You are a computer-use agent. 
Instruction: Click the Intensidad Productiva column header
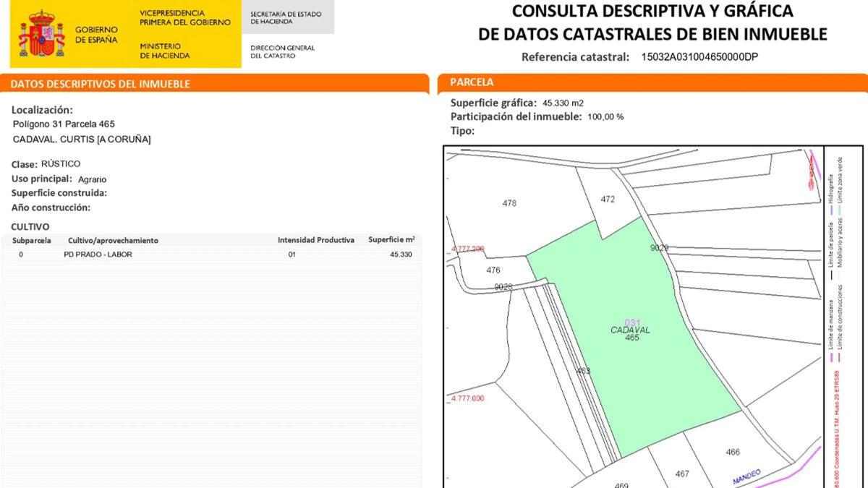click(316, 240)
